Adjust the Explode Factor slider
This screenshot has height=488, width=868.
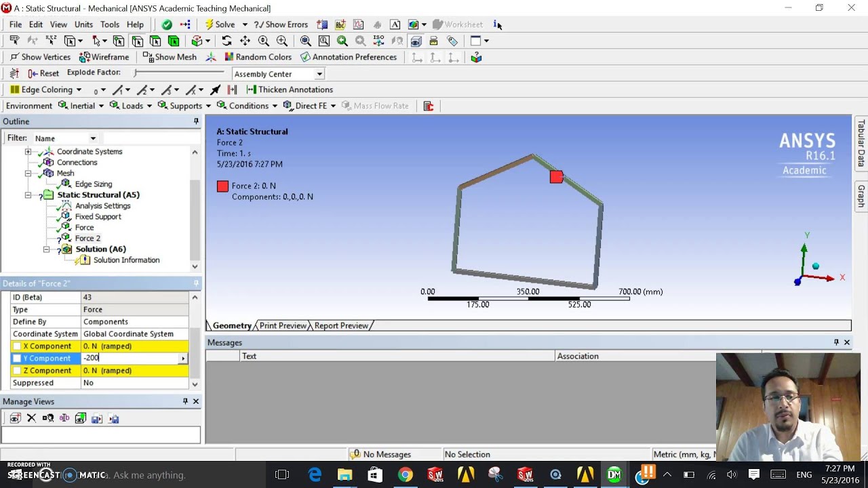point(179,73)
